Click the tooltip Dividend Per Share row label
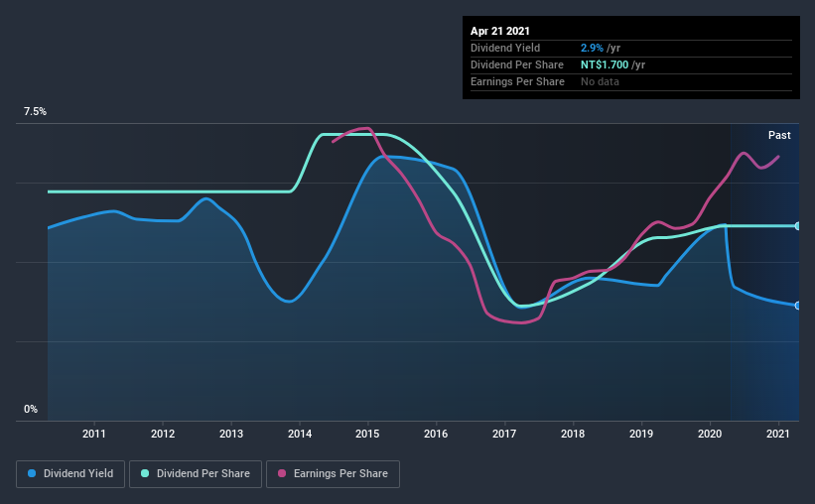 (x=517, y=64)
